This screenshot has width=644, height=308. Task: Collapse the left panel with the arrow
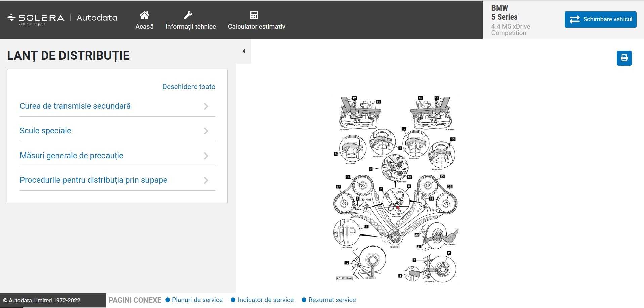tap(244, 51)
